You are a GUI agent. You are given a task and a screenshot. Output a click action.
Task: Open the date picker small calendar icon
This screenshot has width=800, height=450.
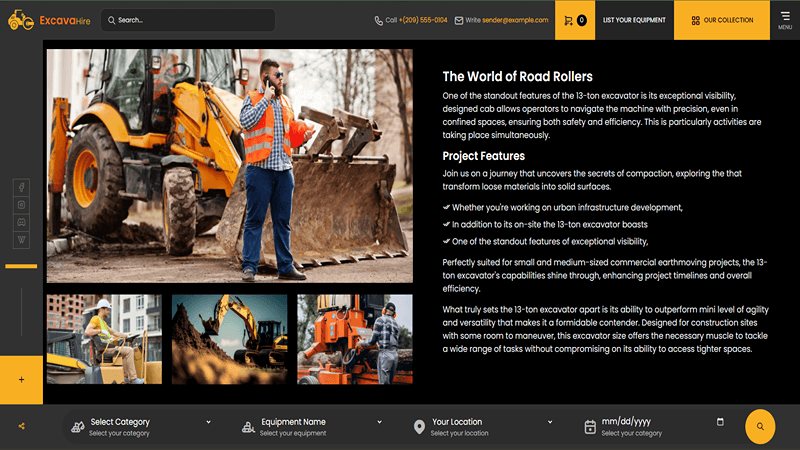[720, 421]
